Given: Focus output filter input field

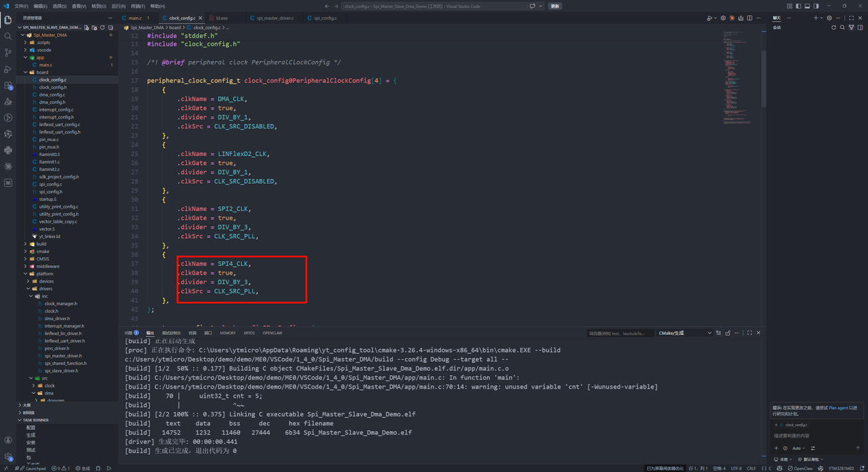Looking at the screenshot, I should tap(620, 333).
